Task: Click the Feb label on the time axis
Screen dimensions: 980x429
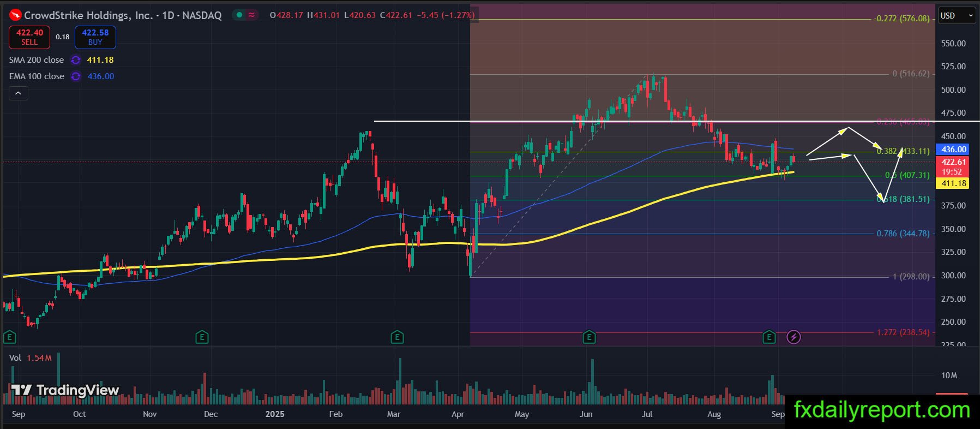Action: pyautogui.click(x=336, y=414)
